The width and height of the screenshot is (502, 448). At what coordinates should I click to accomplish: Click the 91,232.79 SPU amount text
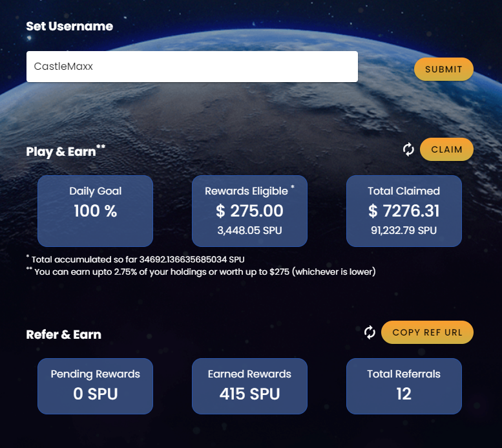[x=404, y=230]
